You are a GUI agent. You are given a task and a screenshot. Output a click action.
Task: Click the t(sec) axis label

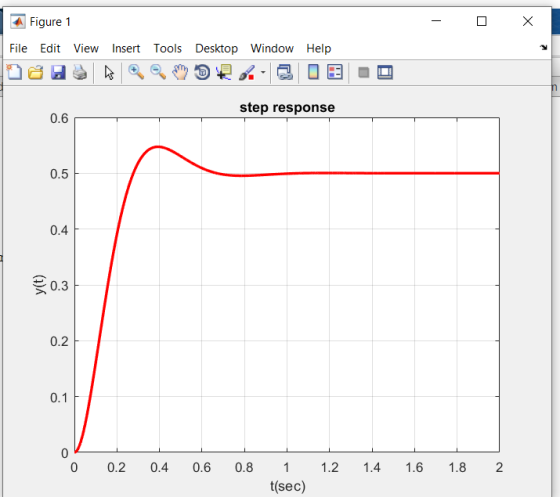coord(288,486)
